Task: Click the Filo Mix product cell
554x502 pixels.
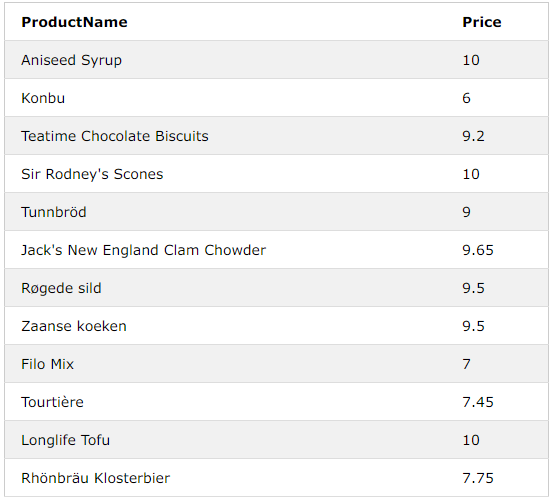Action: pos(47,364)
